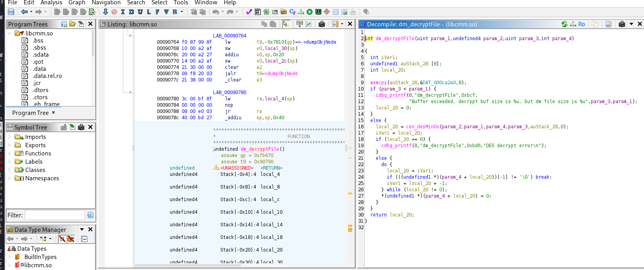The image size is (644, 270).
Task: Expand the Imports folder in Symbol Tree
Action: tap(9, 137)
